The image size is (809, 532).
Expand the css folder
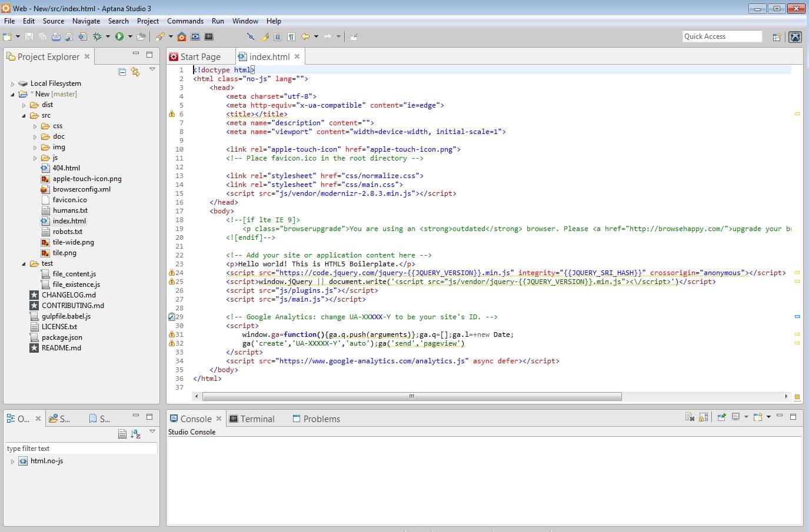[35, 126]
